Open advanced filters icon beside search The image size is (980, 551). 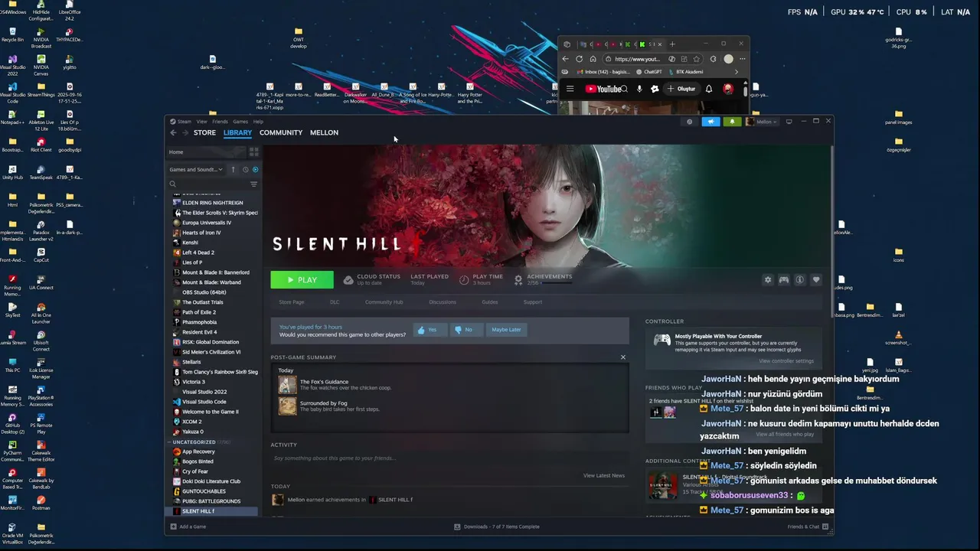[253, 184]
